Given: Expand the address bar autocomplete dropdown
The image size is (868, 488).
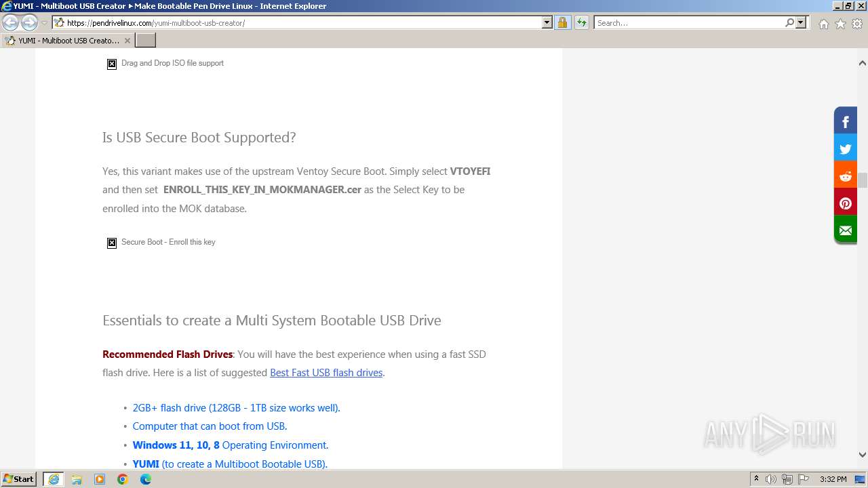Looking at the screenshot, I should (x=547, y=23).
